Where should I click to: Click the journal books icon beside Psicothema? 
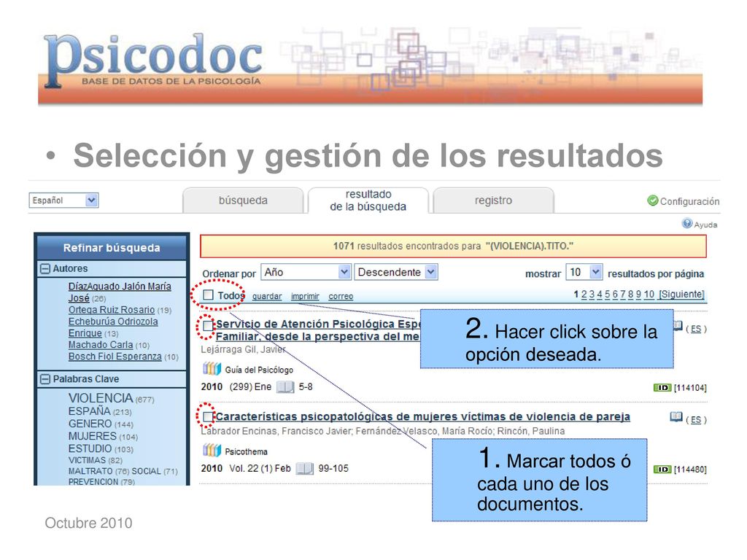(212, 451)
